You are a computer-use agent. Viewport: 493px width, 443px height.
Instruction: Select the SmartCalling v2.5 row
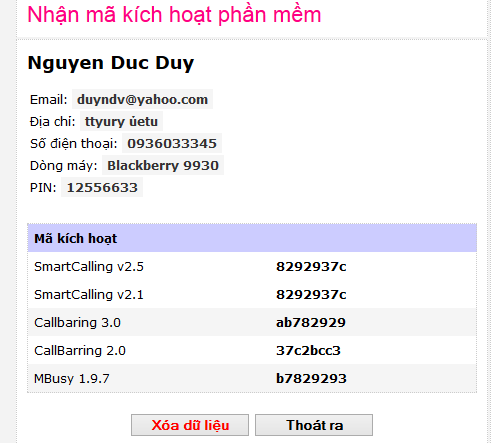pyautogui.click(x=252, y=266)
